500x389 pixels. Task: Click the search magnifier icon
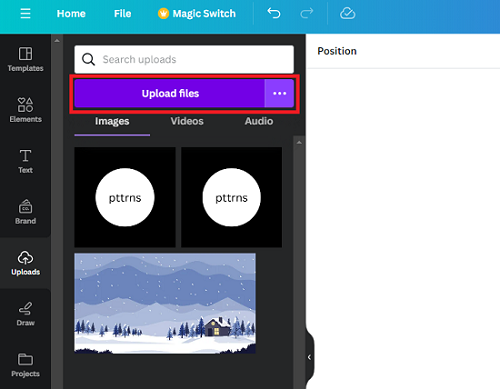click(x=88, y=59)
